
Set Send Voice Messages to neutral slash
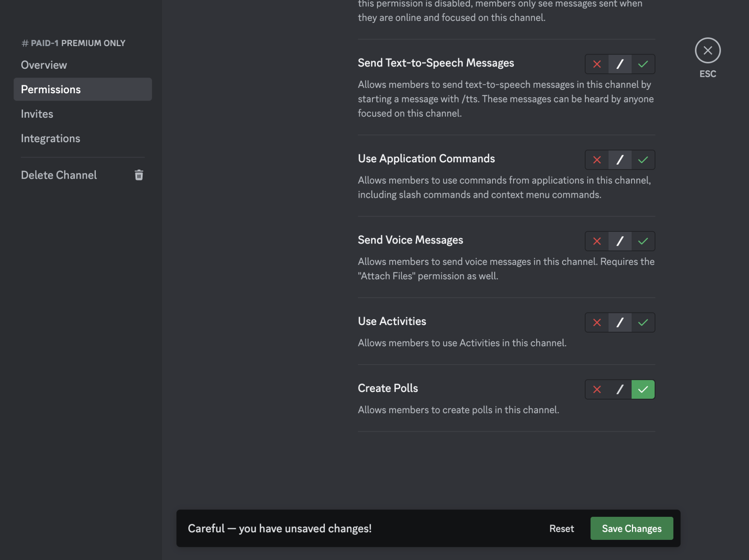coord(620,241)
